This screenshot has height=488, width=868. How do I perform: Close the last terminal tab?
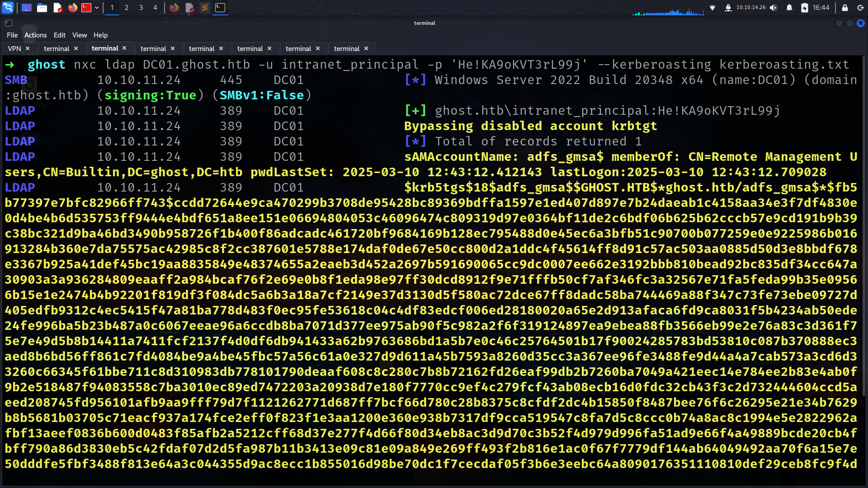366,48
